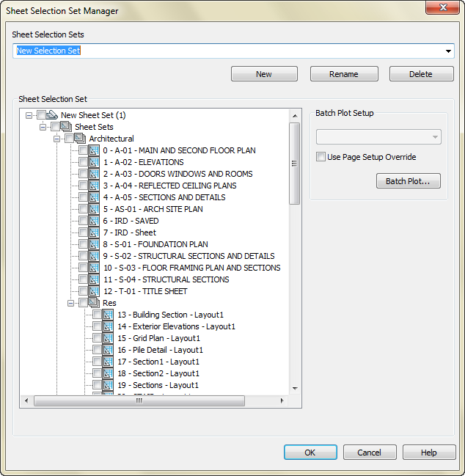Click the Cancel button

(x=370, y=453)
